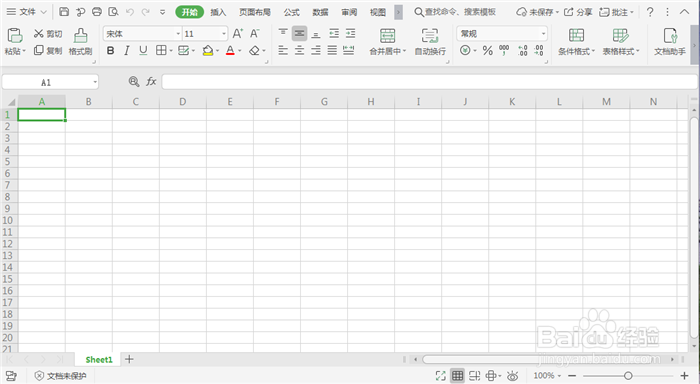Open Document Assistant (文档助手) icon
This screenshot has height=384, width=700.
pos(670,35)
